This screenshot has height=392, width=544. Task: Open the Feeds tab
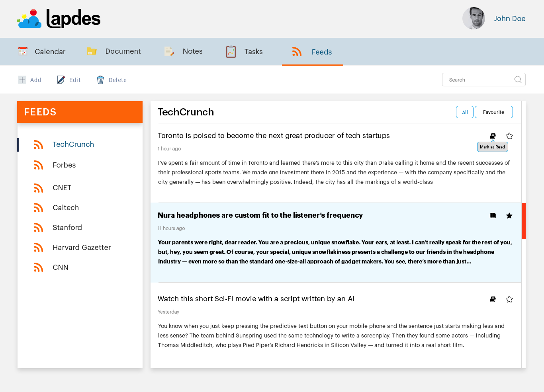point(321,52)
